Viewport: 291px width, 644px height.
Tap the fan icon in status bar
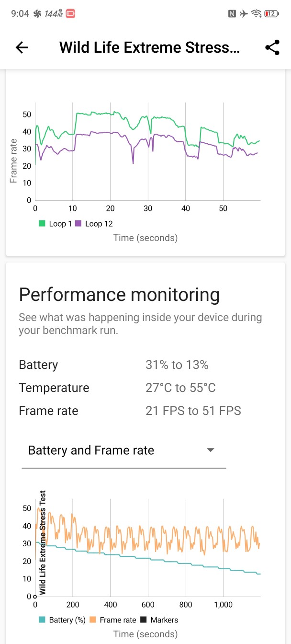37,14
